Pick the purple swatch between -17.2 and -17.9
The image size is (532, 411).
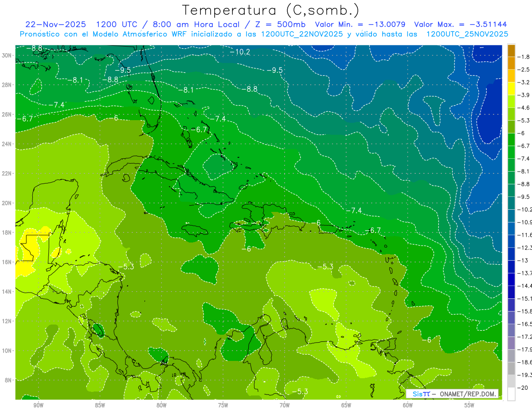click(x=511, y=343)
